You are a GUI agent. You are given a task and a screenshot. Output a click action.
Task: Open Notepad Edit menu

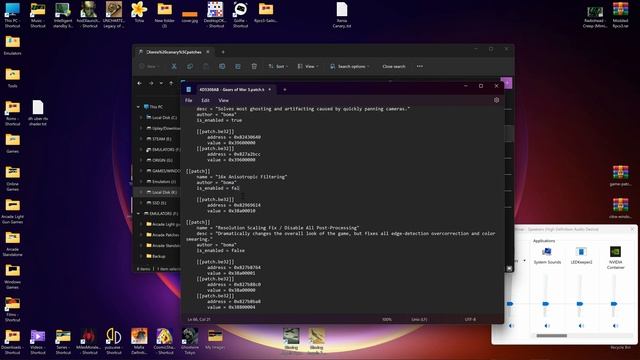[x=205, y=100]
